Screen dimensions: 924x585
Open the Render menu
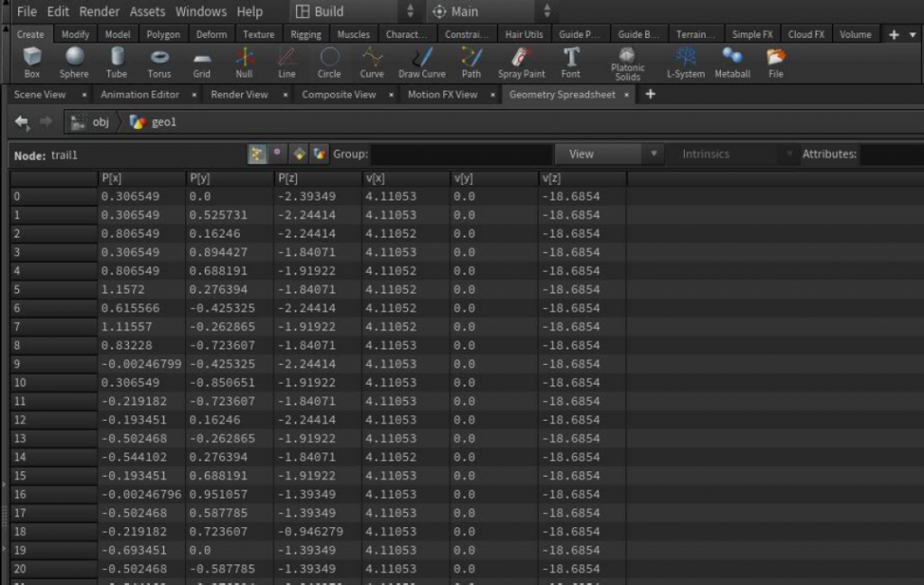click(x=99, y=12)
